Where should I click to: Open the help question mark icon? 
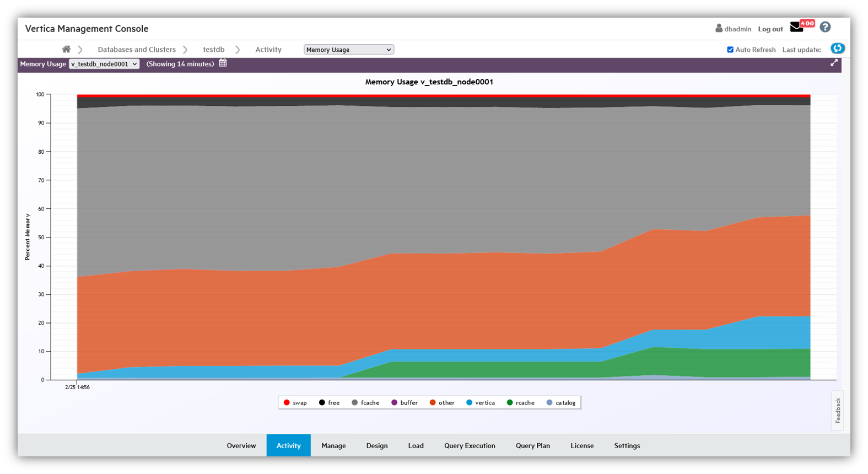pos(825,27)
